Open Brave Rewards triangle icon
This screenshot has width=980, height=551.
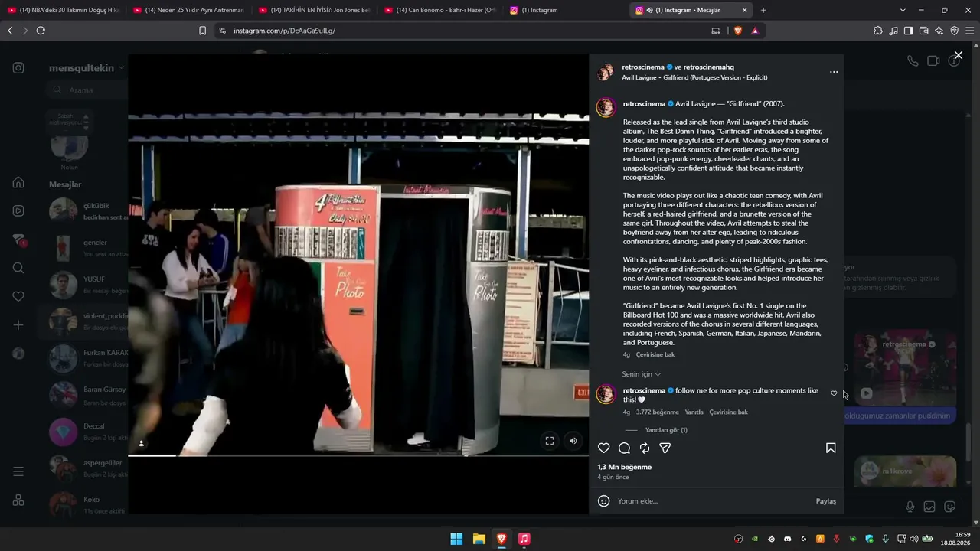755,31
